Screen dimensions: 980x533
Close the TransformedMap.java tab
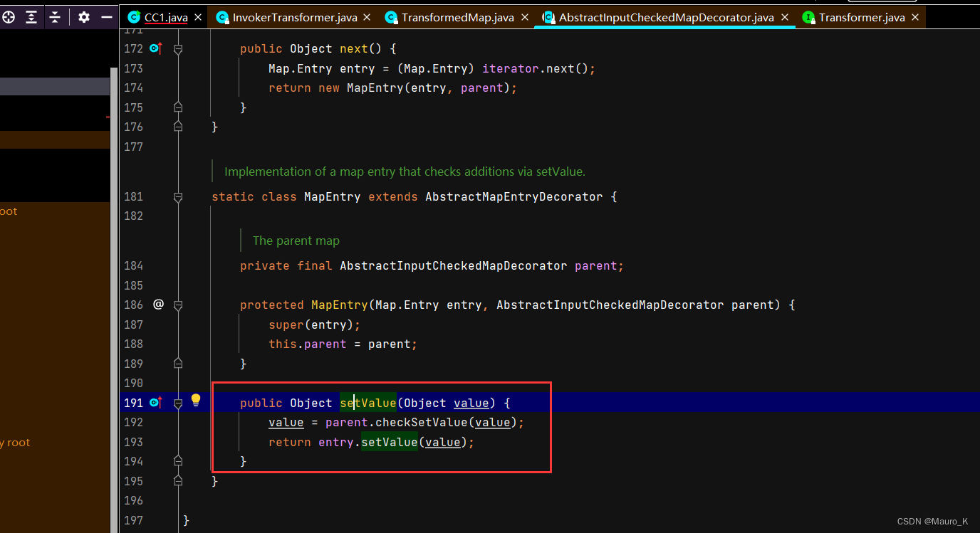click(525, 17)
